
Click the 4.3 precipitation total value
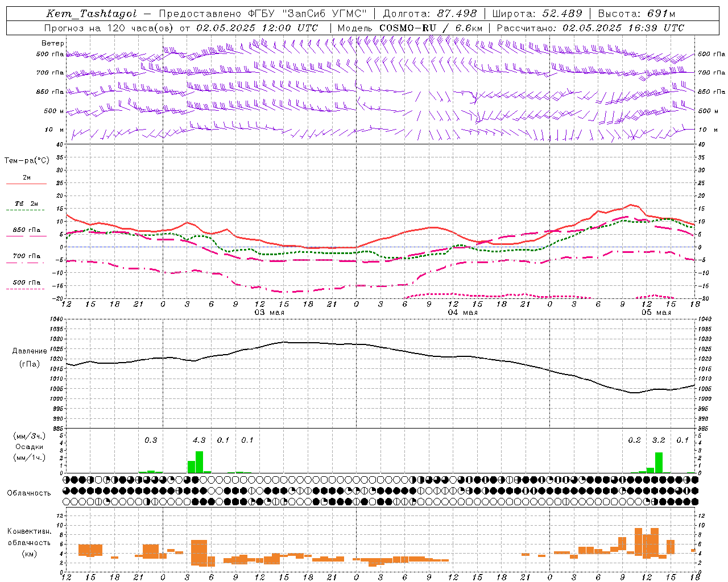pos(199,440)
